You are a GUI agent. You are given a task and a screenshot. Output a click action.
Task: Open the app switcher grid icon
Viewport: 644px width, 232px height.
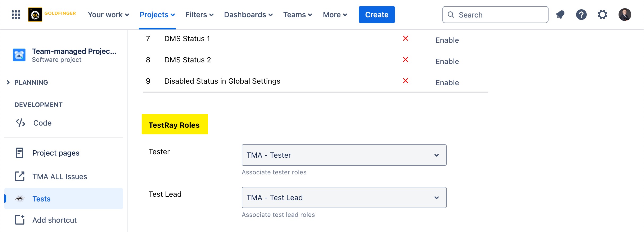(16, 15)
